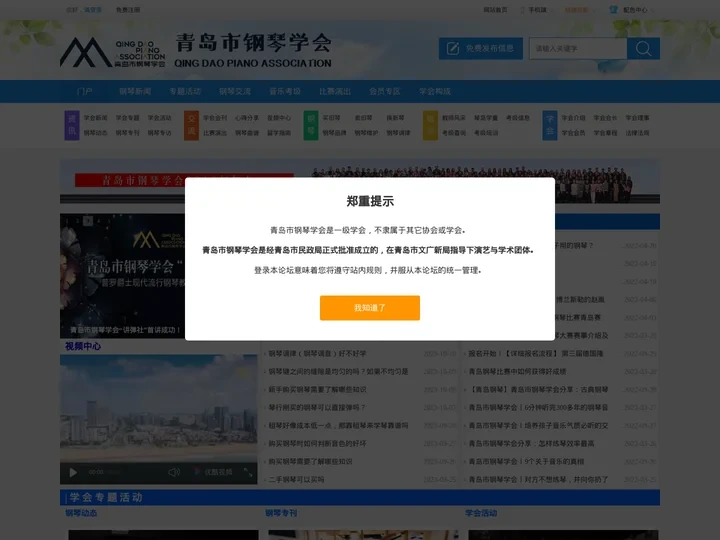720x540 pixels.
Task: Open the 学会介绍 sub-link
Action: pos(574,118)
